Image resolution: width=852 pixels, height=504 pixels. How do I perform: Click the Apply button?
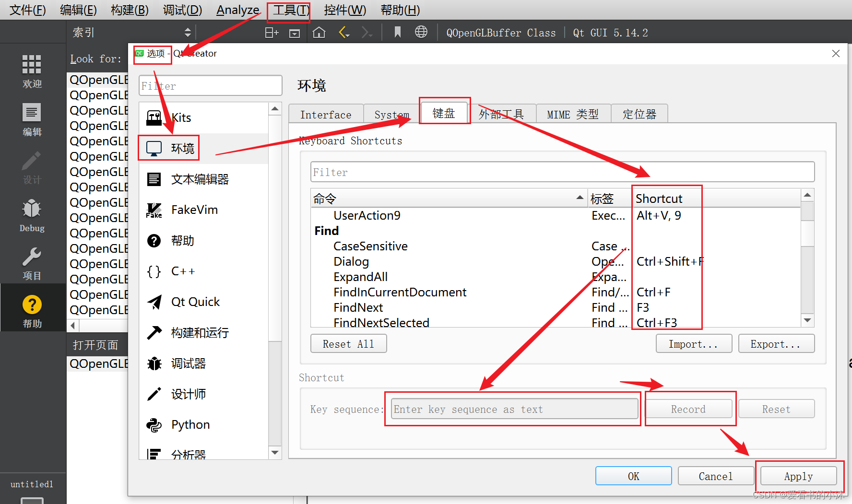(x=799, y=476)
